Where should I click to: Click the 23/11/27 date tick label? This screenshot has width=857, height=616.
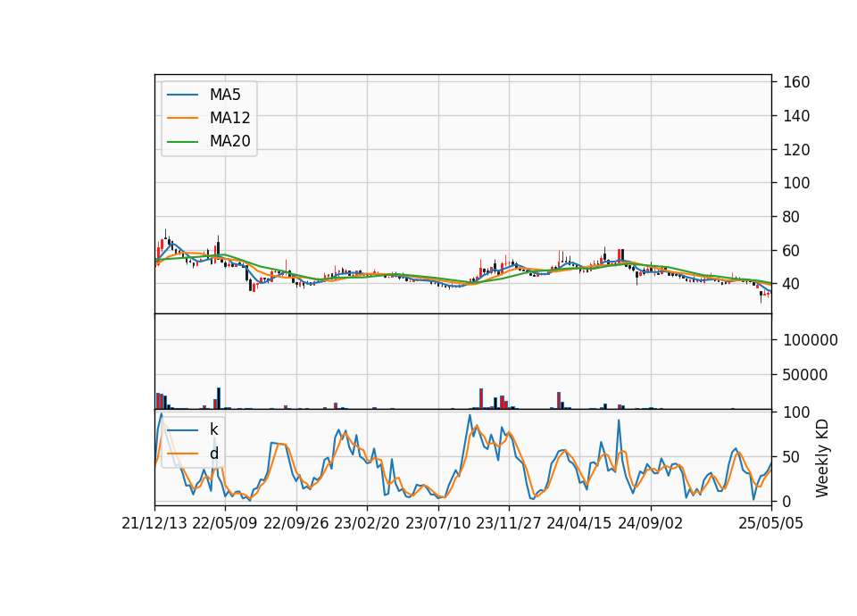click(x=509, y=523)
